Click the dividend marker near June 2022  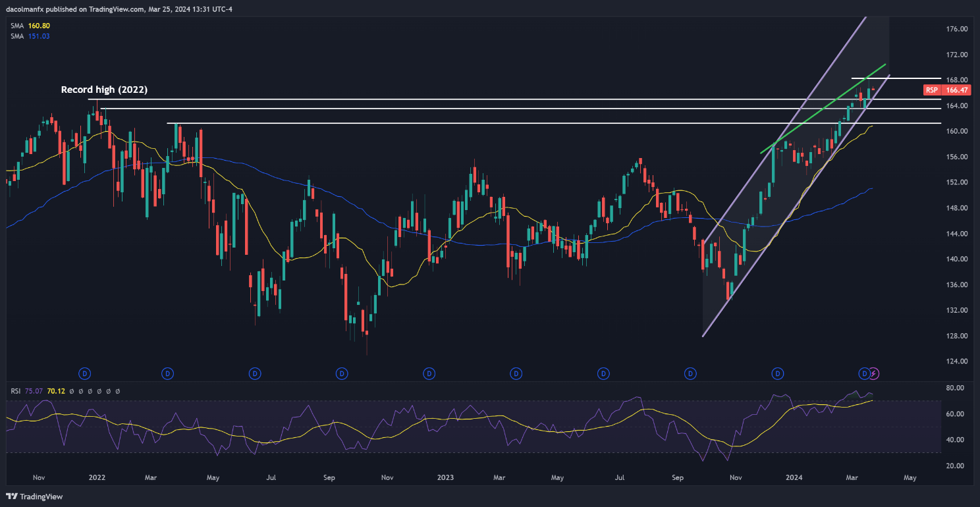(x=255, y=373)
